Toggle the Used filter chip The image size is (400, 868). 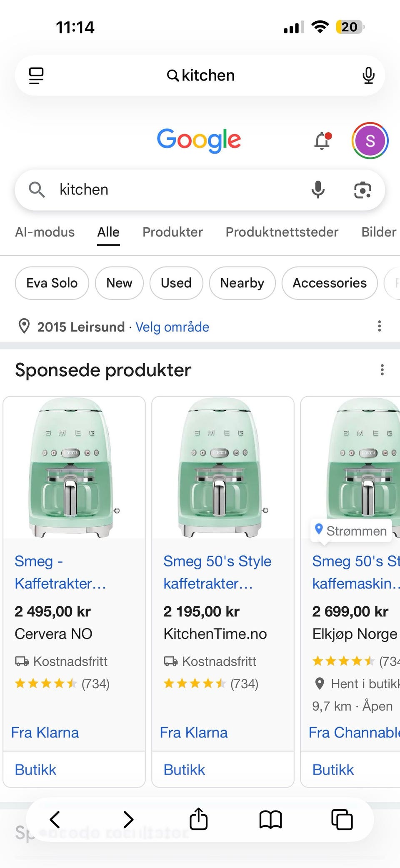(176, 283)
